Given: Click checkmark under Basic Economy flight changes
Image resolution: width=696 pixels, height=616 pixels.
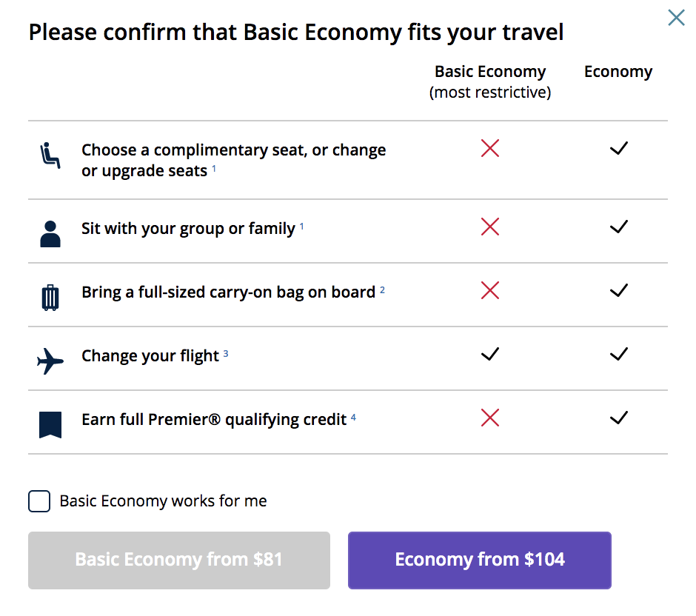Looking at the screenshot, I should click(489, 355).
